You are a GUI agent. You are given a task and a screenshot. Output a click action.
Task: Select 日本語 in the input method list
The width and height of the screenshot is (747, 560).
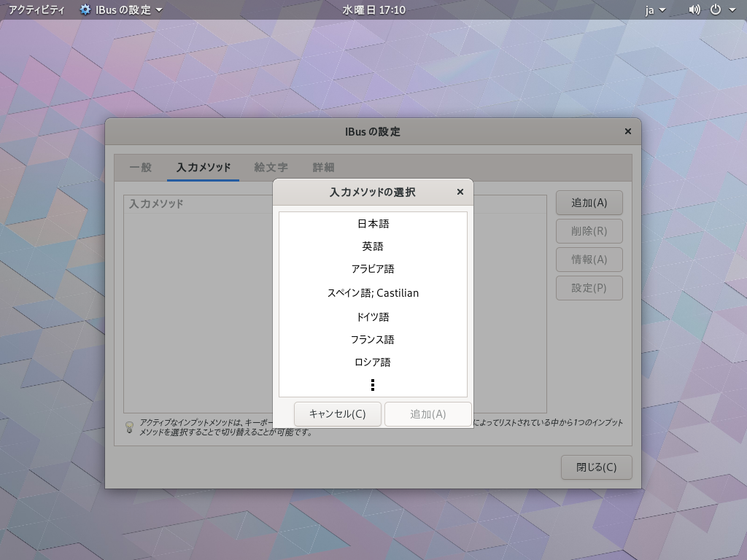tap(373, 223)
